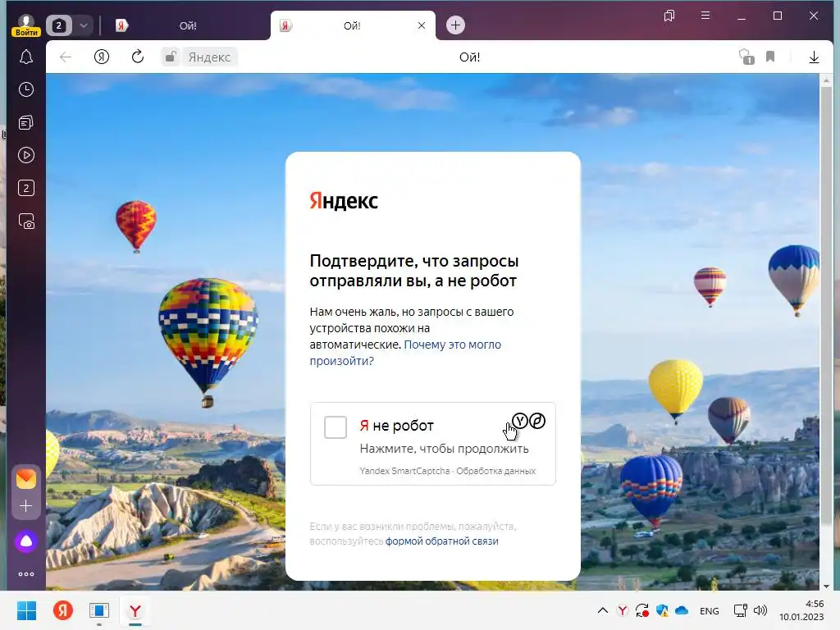This screenshot has width=840, height=630.
Task: Launch Alice assistant purple icon
Action: (25, 541)
